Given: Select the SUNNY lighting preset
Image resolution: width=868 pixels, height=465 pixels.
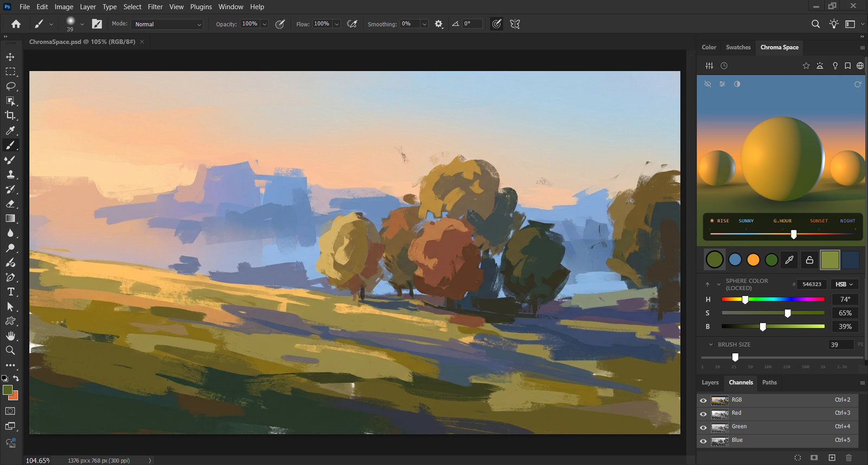Looking at the screenshot, I should click(x=746, y=221).
